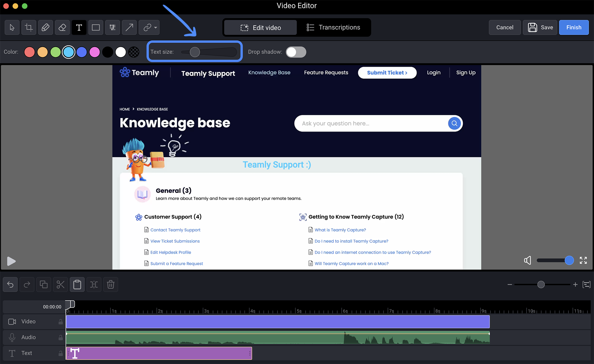Switch to Edit video tab
Image resolution: width=594 pixels, height=364 pixels.
(x=261, y=28)
